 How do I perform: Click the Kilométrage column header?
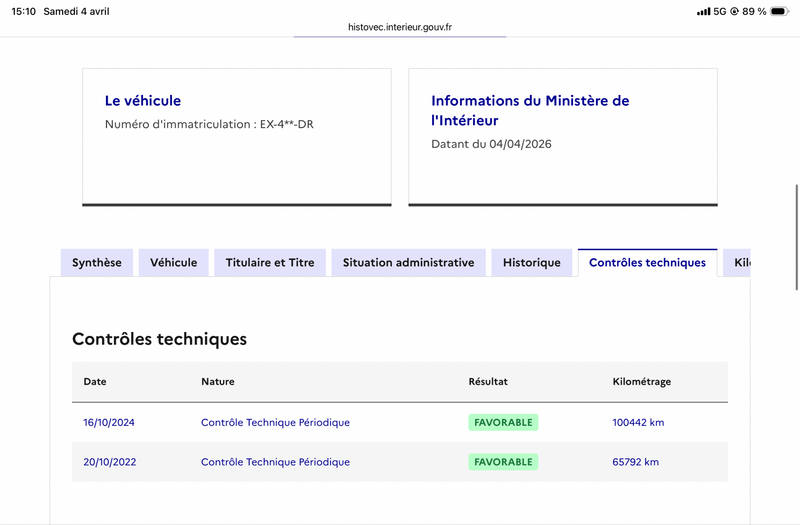coord(641,382)
